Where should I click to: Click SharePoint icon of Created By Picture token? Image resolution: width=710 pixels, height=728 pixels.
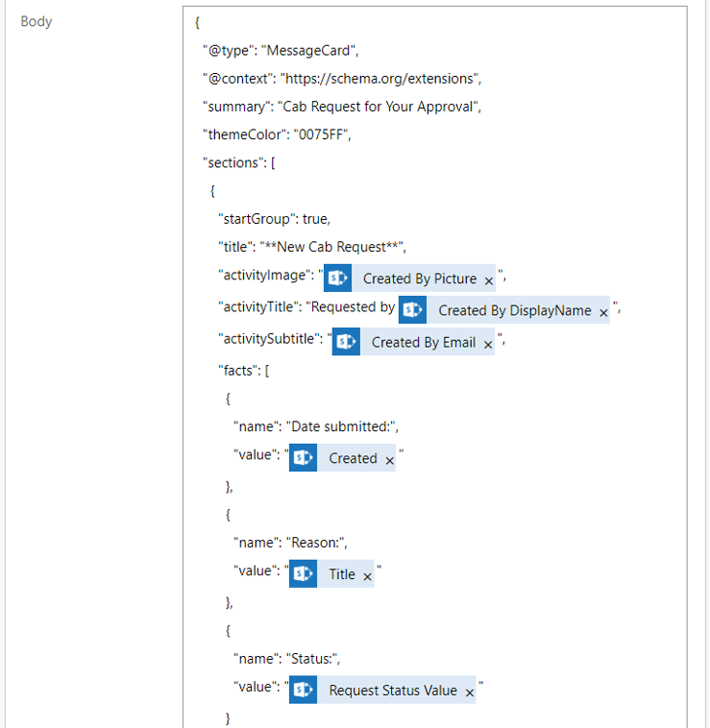(x=337, y=278)
